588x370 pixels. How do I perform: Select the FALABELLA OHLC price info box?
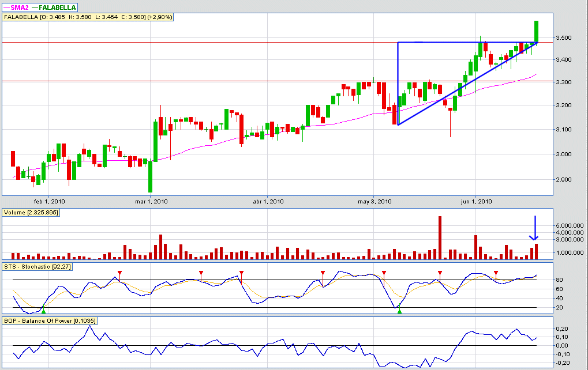pos(88,17)
